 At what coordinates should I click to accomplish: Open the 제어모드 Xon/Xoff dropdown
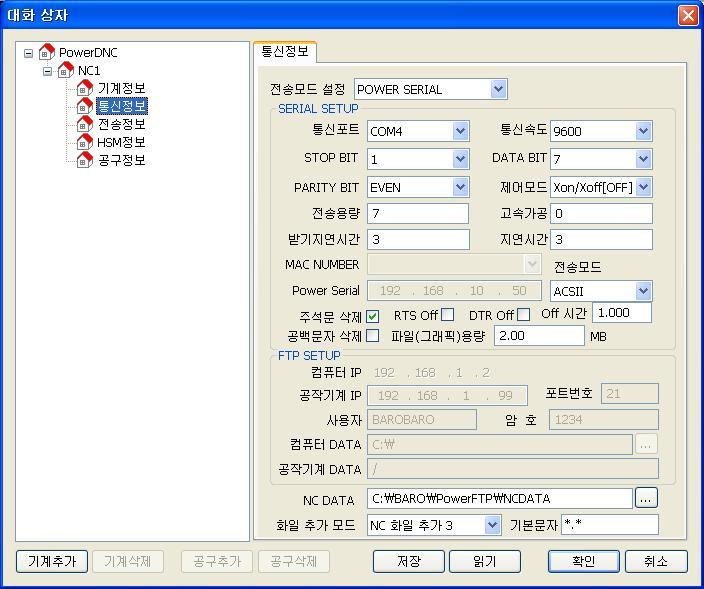[x=643, y=187]
